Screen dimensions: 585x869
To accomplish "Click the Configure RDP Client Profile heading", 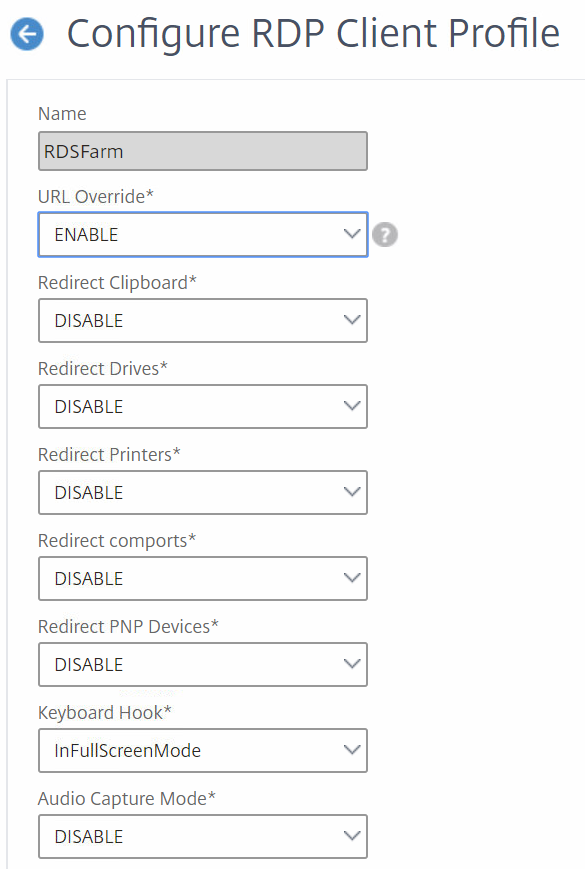I will click(314, 34).
